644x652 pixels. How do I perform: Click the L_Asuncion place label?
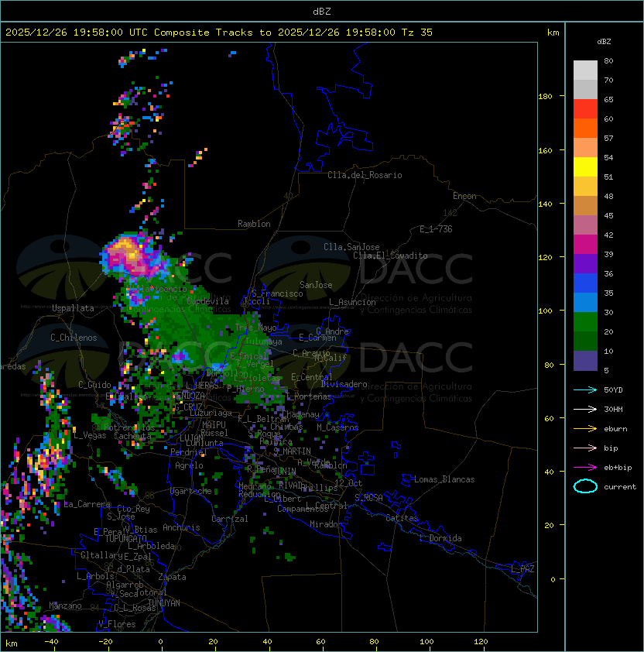click(352, 302)
